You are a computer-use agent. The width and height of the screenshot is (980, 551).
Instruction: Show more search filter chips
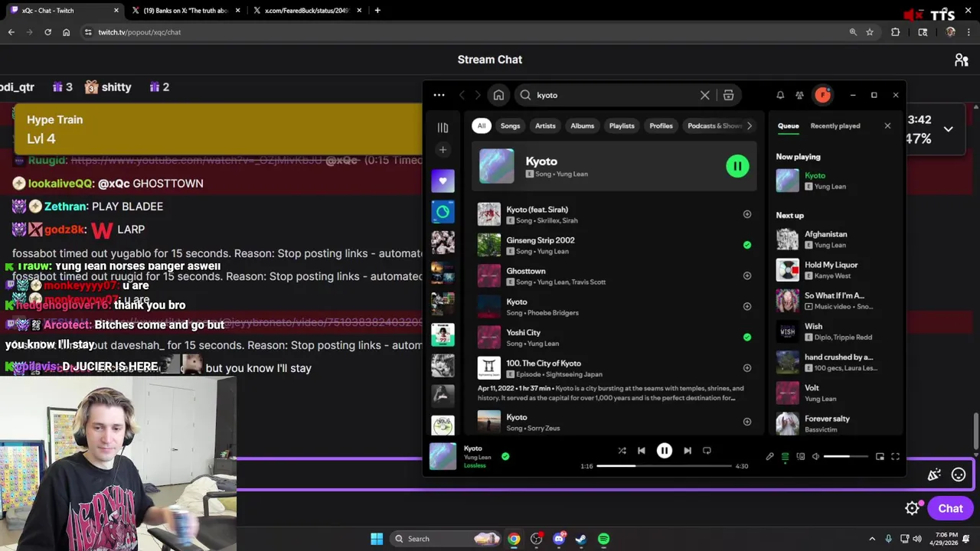click(750, 126)
